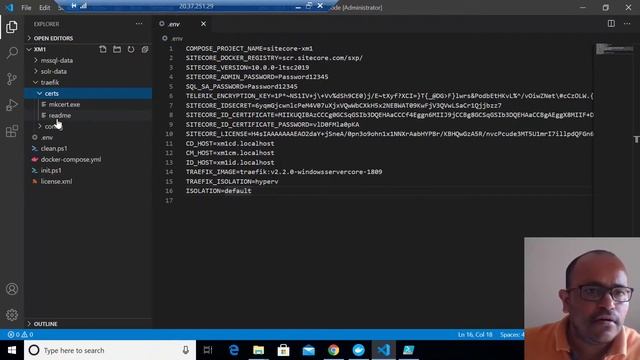
Task: Click .env in the breadcrumb bar
Action: click(x=177, y=38)
